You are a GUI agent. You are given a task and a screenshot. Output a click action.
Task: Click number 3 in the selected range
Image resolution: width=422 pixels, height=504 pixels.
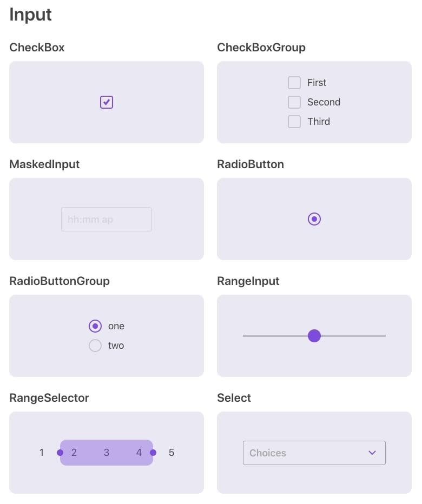pos(107,453)
